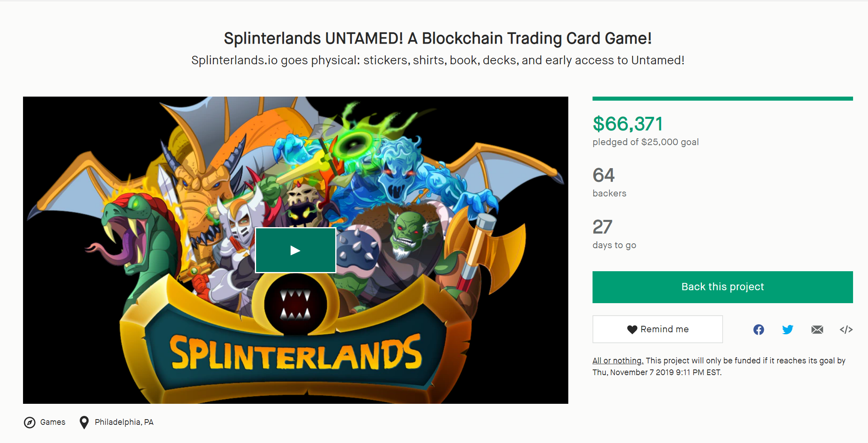Click the Splinterlands logo in the video thumbnail
868x443 pixels.
click(x=296, y=352)
